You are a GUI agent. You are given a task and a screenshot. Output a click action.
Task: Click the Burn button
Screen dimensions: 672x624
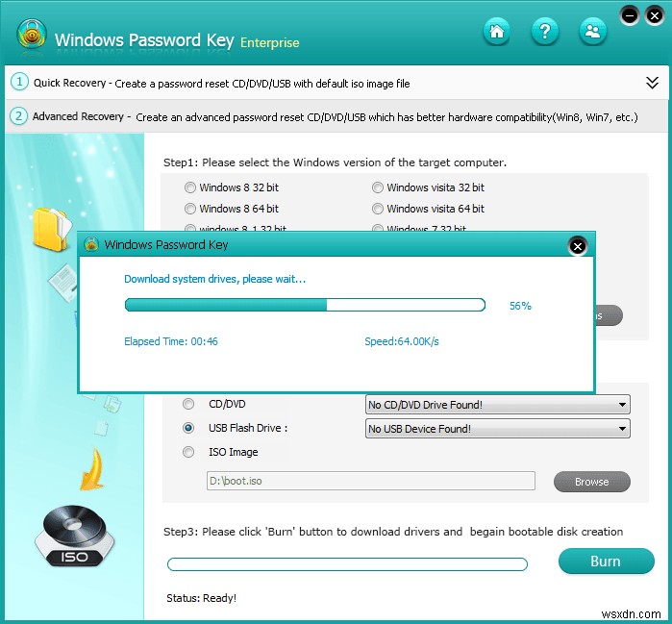[x=607, y=561]
